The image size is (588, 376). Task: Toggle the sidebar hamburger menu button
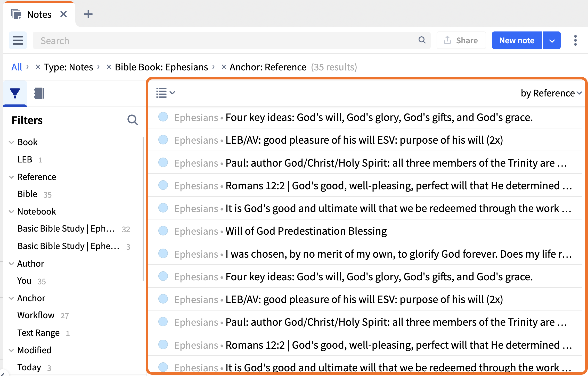pos(18,40)
